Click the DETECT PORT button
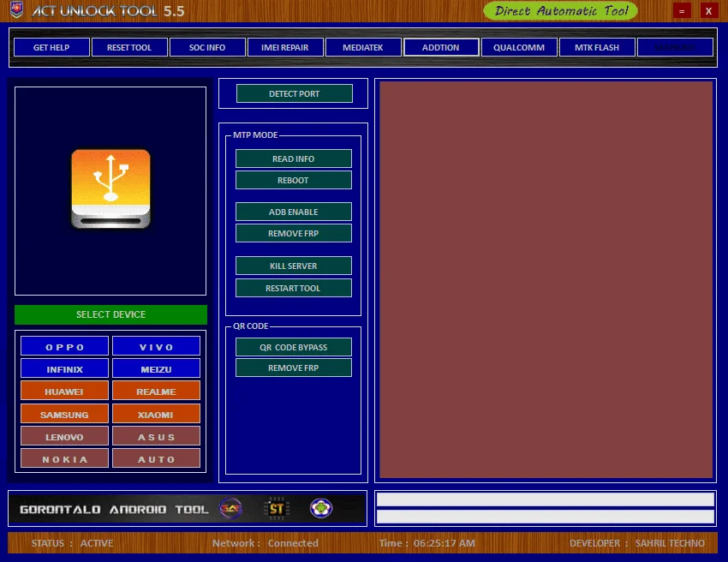728x562 pixels. (x=295, y=93)
